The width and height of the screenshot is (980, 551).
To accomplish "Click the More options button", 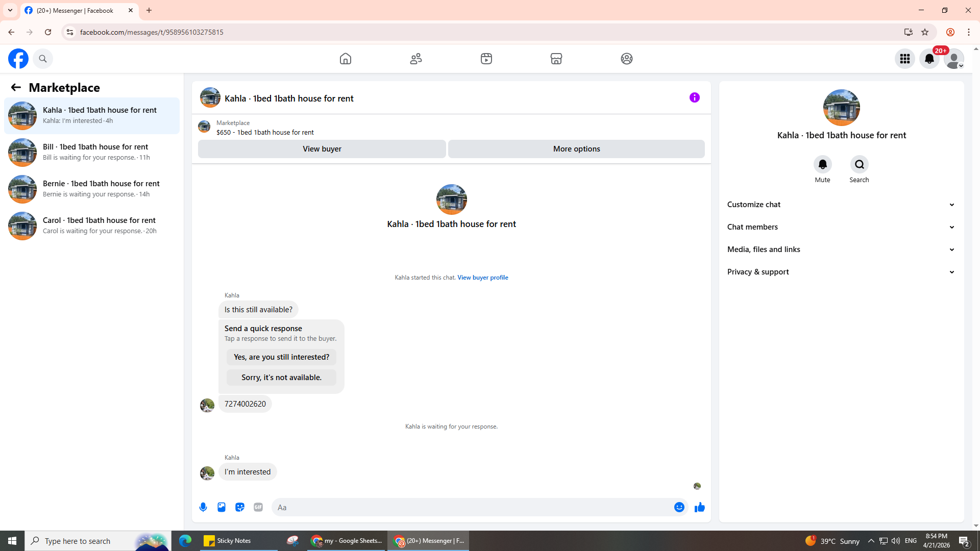I will pos(577,149).
